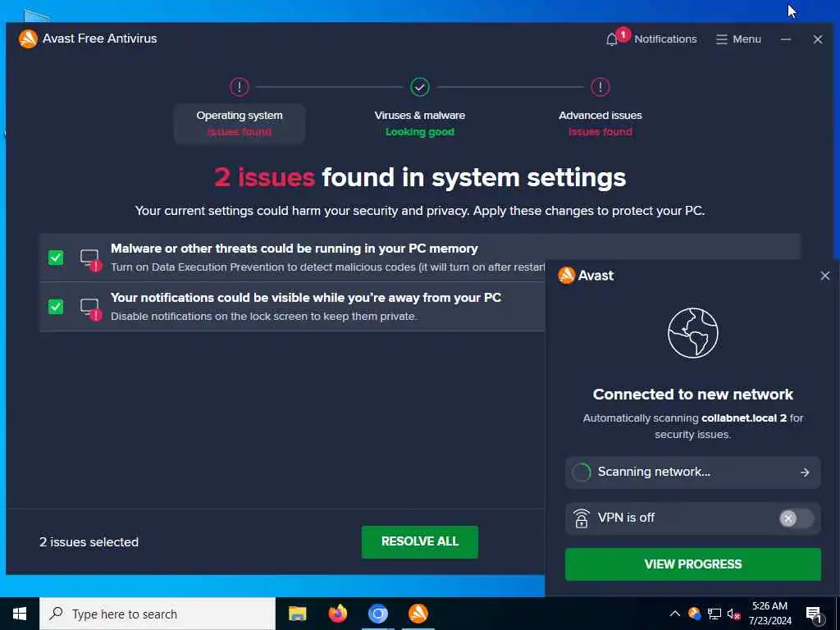Click the Avast logo in network popup
The image size is (840, 630).
pos(566,276)
